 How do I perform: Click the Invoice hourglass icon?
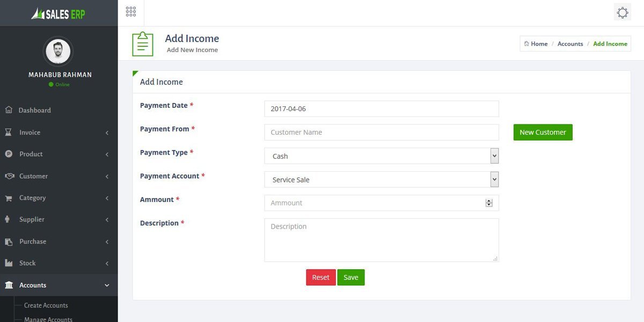tap(9, 132)
